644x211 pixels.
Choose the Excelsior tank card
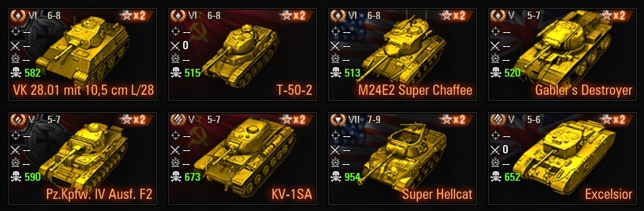[562, 158]
